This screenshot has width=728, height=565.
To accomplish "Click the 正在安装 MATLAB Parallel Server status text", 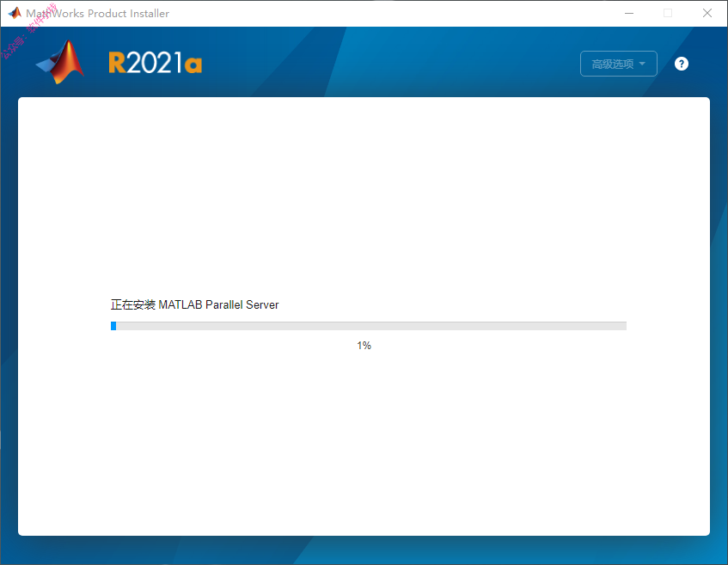I will [194, 304].
